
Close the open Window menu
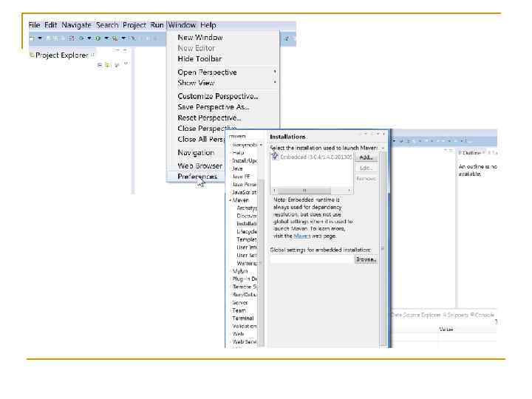182,25
